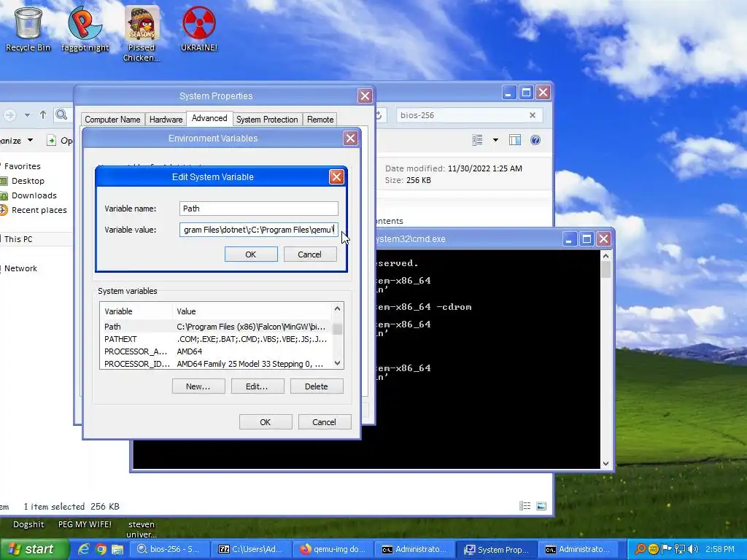Image resolution: width=747 pixels, height=560 pixels.
Task: Open the Computer Name tab
Action: click(112, 120)
